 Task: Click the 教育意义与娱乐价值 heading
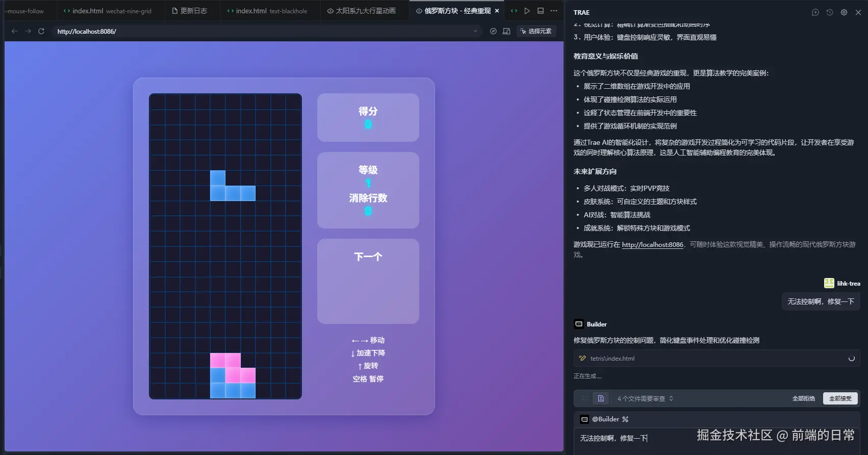pos(605,56)
